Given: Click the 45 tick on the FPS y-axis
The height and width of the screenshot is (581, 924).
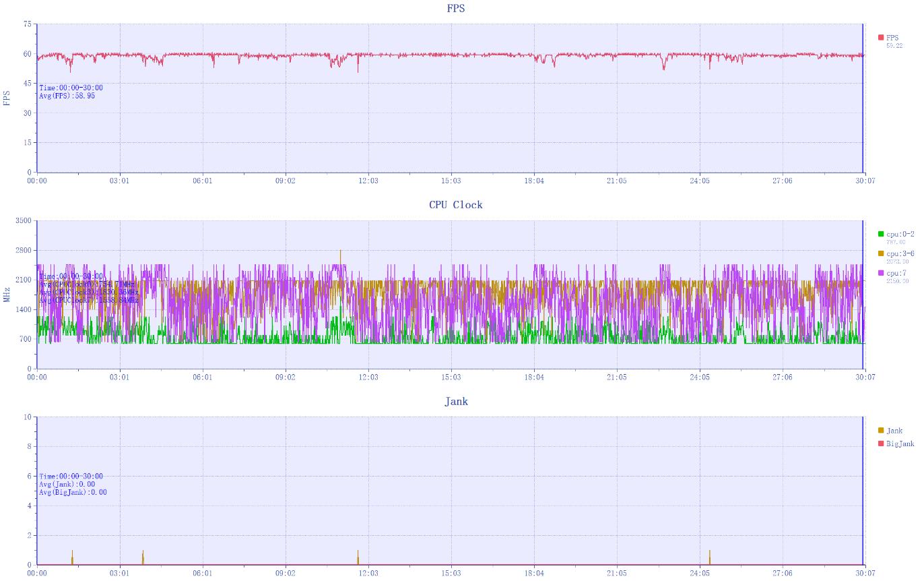Looking at the screenshot, I should [x=27, y=83].
